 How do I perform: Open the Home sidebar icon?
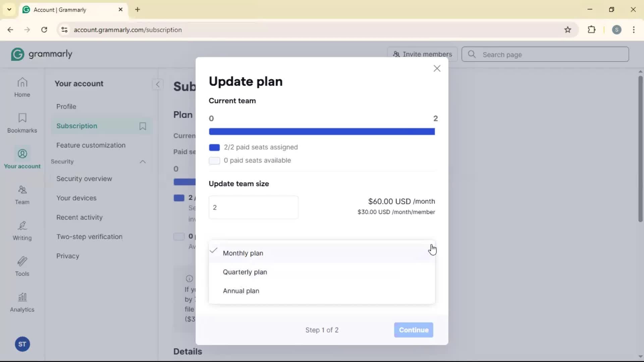(22, 87)
